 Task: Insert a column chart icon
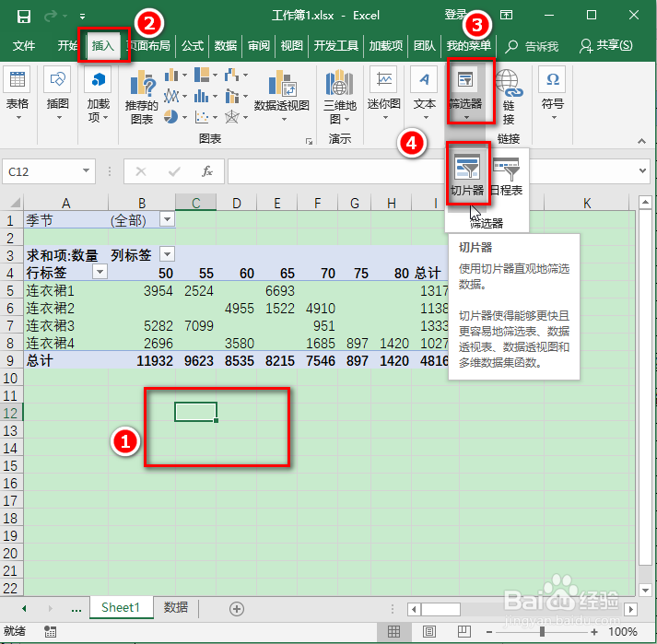[x=171, y=76]
